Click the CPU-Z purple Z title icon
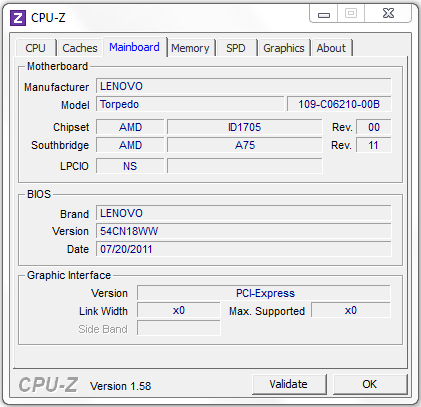Viewport: 421px width, 407px height. (18, 18)
